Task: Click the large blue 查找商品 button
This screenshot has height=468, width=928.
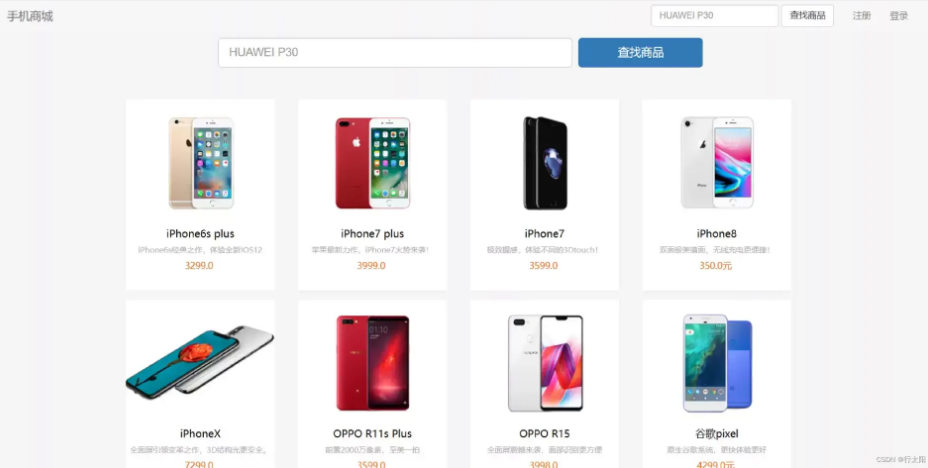Action: point(640,53)
